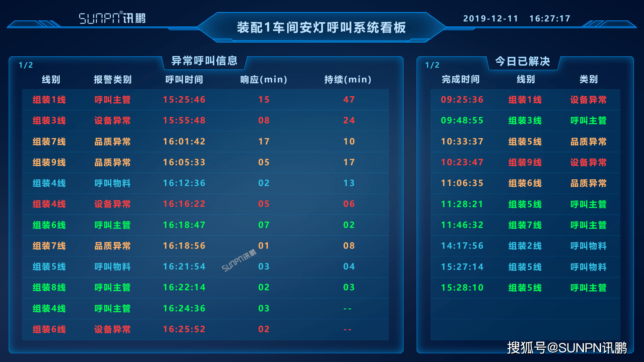Click the call time 16:22:14
Image resolution: width=644 pixels, height=362 pixels.
point(184,287)
